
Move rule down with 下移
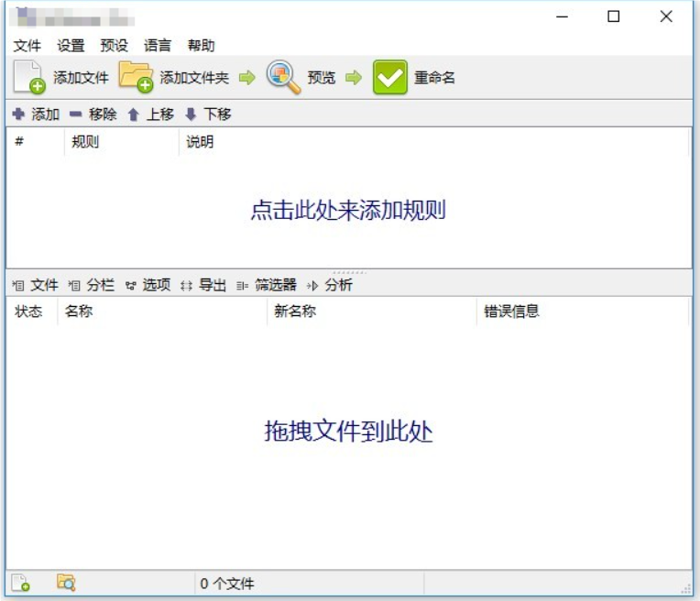(208, 115)
